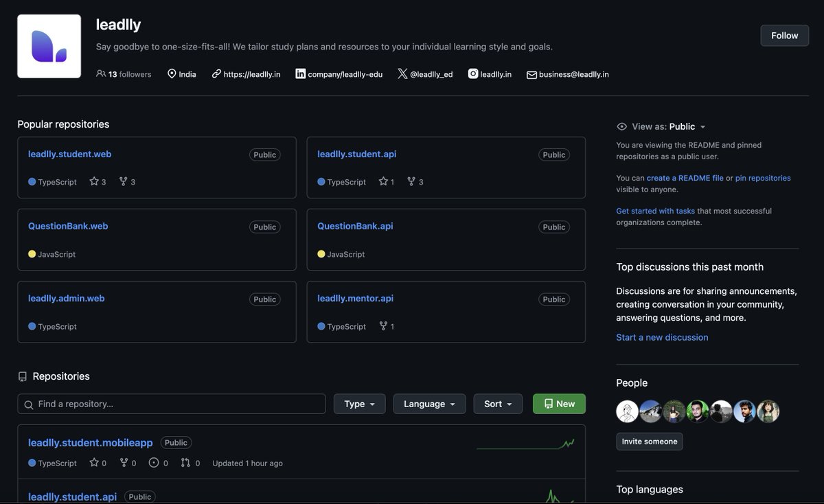The height and width of the screenshot is (504, 824).
Task: Click the link icon beside https://leadlly.in
Action: click(216, 73)
